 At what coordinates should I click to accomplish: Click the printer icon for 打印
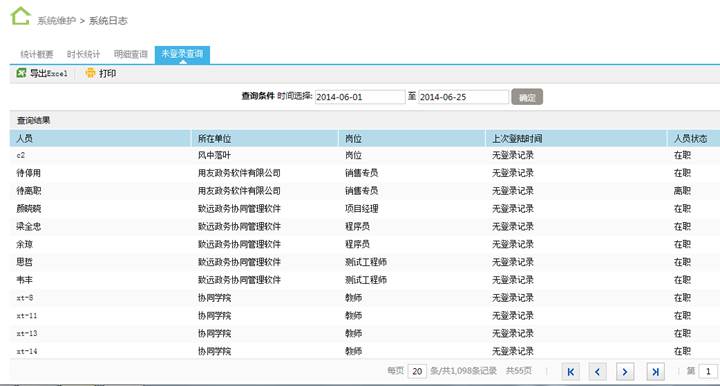[90, 73]
